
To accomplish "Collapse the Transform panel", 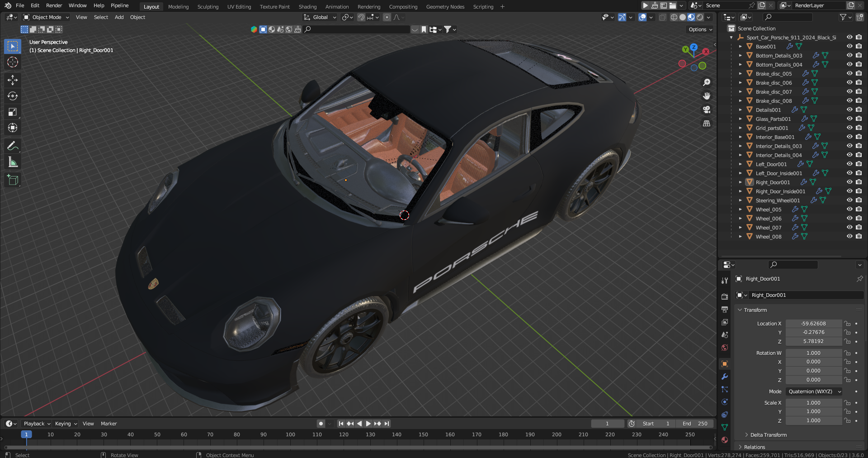I will click(755, 310).
